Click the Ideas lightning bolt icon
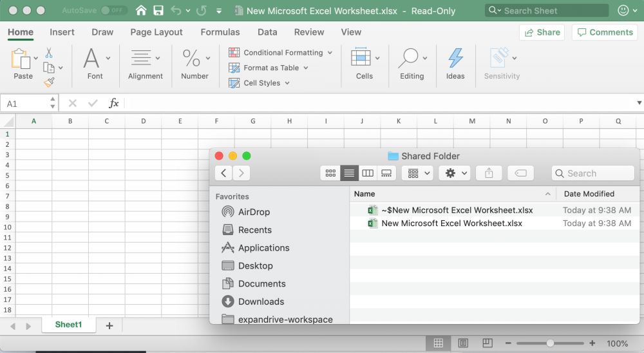The height and width of the screenshot is (353, 644). pos(455,58)
